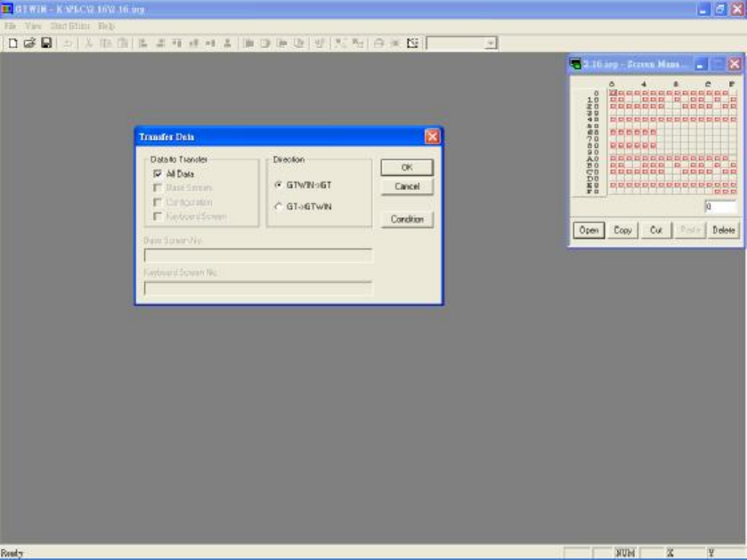Check the All Data checkbox
The height and width of the screenshot is (560, 747).
[158, 174]
